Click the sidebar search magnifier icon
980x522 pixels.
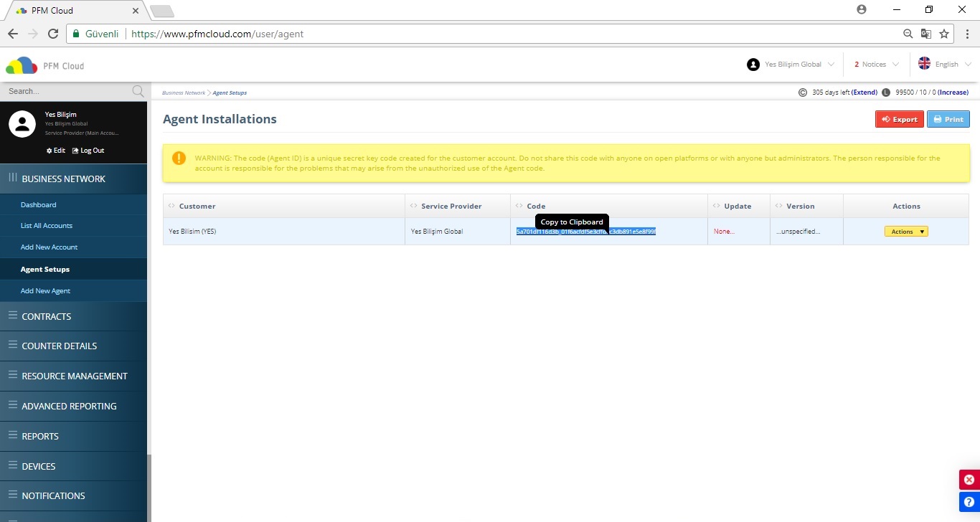tap(138, 91)
